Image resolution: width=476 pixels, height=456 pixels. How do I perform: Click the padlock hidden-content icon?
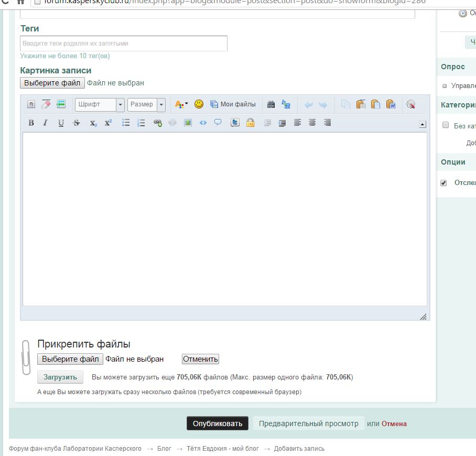251,122
